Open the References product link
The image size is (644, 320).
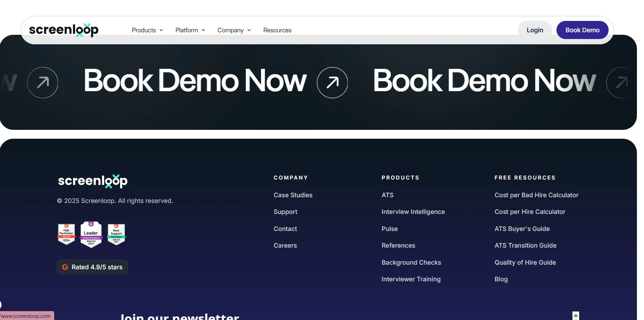(x=398, y=245)
